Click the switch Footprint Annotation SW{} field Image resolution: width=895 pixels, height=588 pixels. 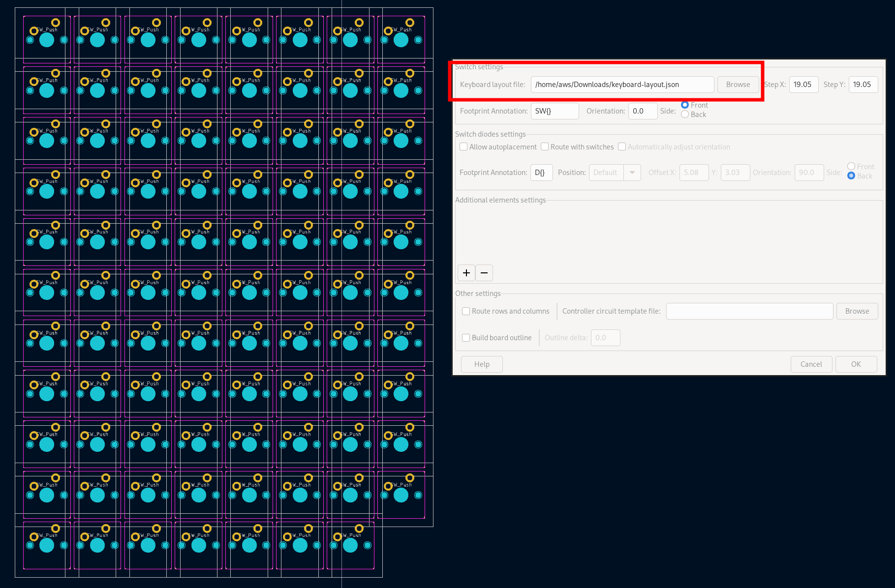click(x=555, y=111)
